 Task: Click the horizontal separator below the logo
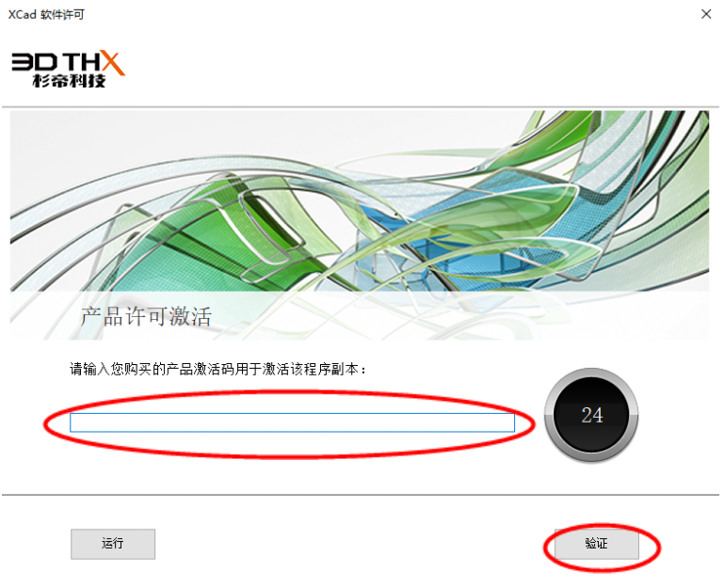(361, 107)
